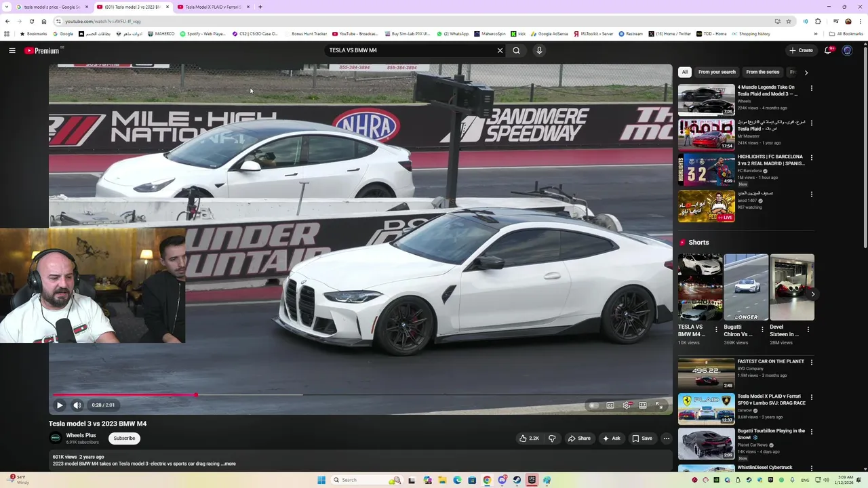
Task: Open the account avatar menu
Action: pos(847,50)
